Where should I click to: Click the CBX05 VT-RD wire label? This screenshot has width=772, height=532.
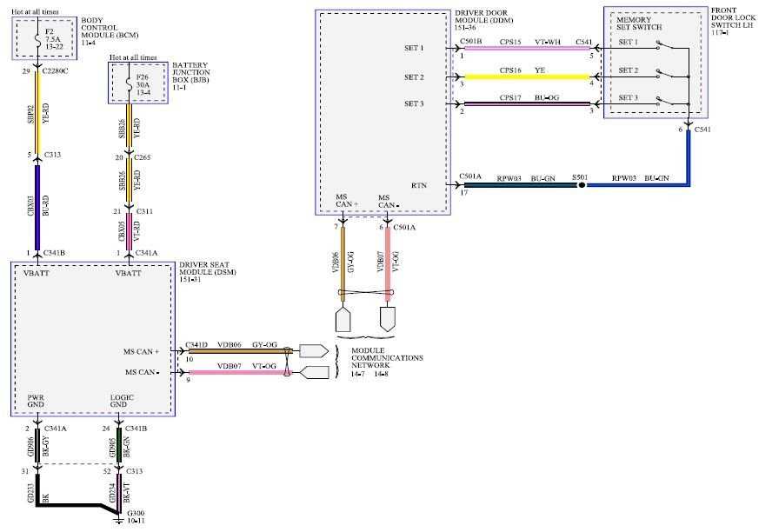click(x=130, y=230)
